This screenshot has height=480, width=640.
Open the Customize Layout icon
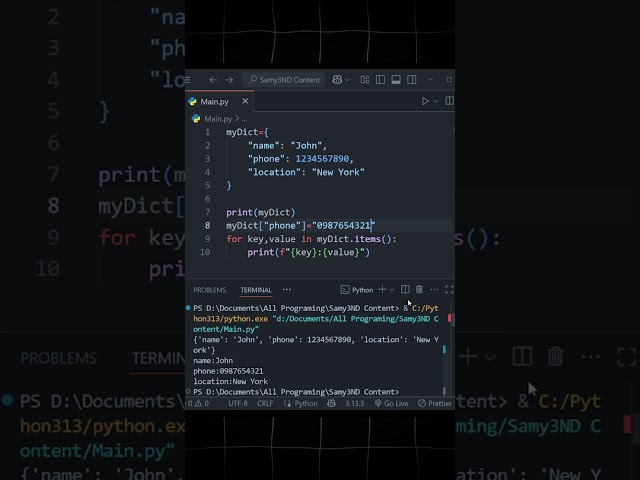tap(364, 80)
